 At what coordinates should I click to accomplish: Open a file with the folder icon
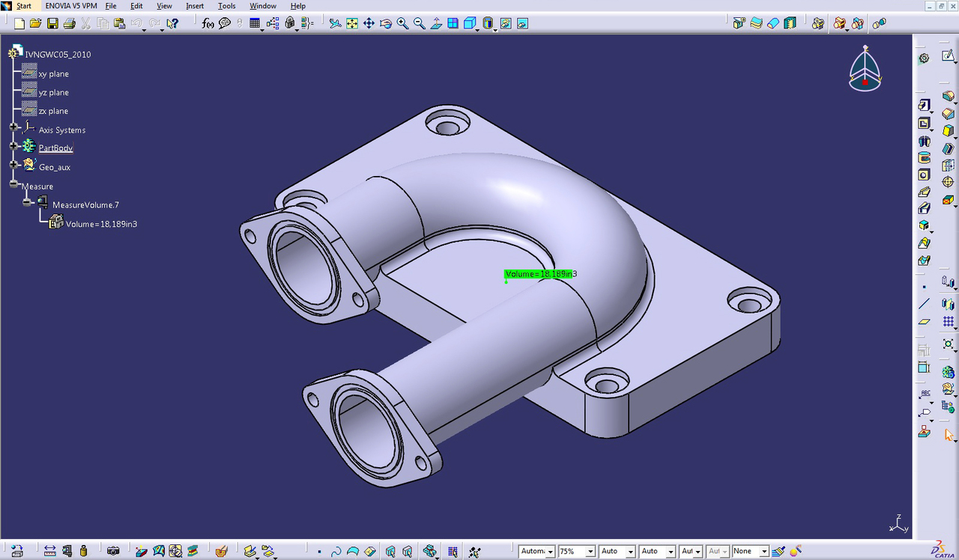click(x=35, y=24)
